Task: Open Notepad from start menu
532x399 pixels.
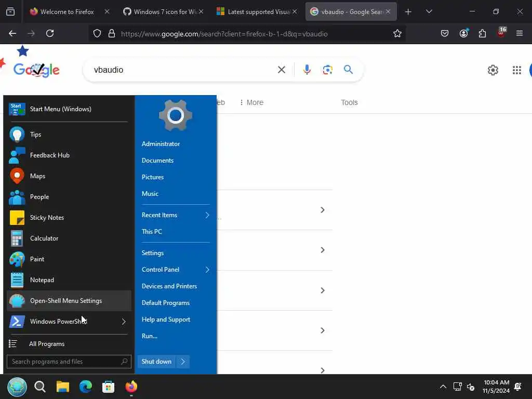Action: pos(69,280)
